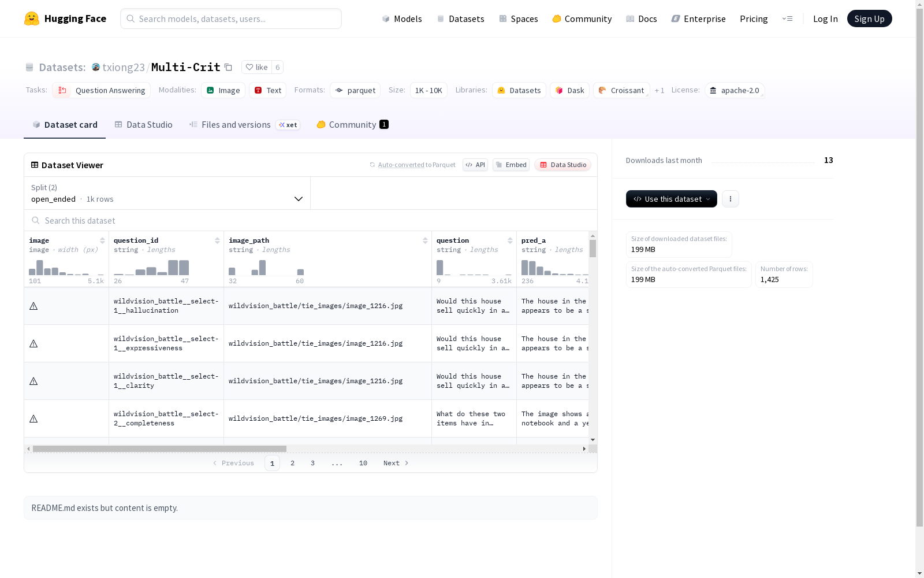The width and height of the screenshot is (924, 578).
Task: Go to page 2 of the dataset
Action: pos(293,463)
